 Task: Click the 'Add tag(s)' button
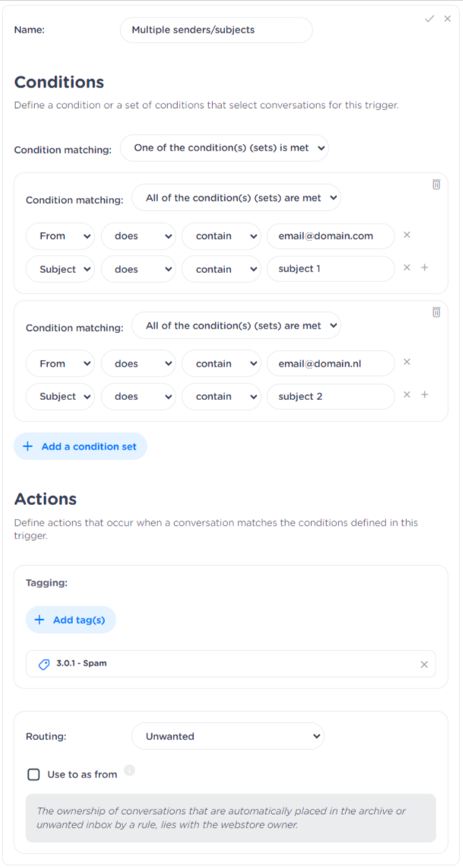pos(71,620)
